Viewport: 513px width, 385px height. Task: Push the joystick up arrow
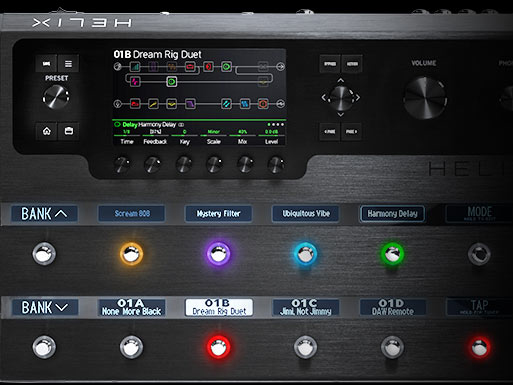(340, 80)
